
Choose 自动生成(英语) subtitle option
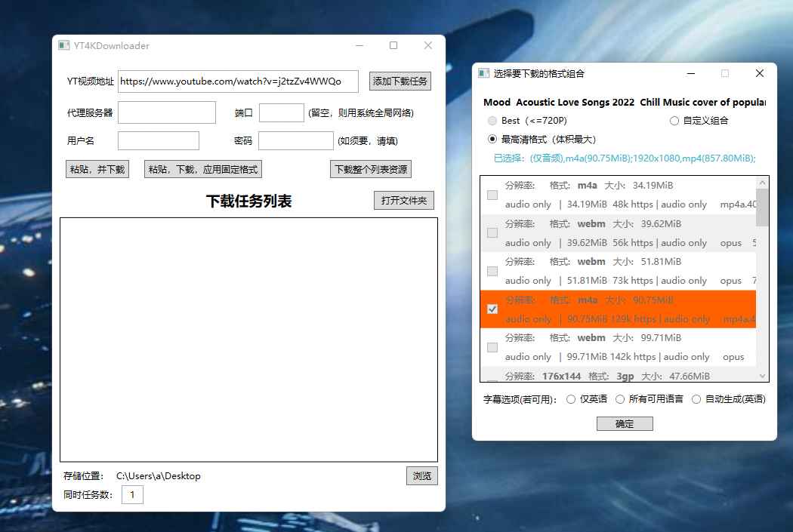pyautogui.click(x=696, y=399)
